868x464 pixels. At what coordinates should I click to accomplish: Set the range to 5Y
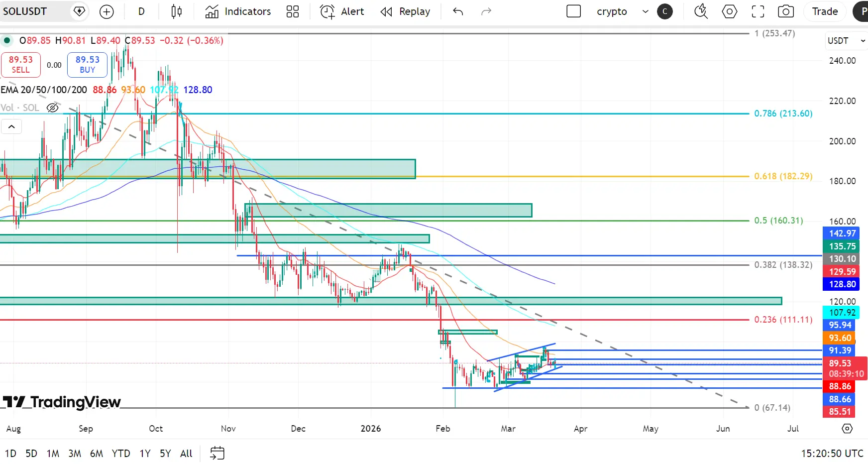tap(165, 454)
